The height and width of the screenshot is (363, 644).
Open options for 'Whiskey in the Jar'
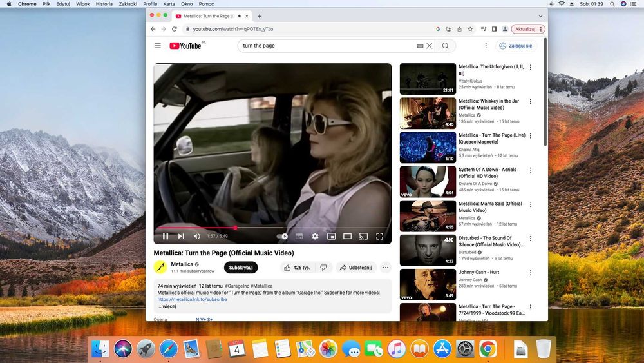point(530,101)
